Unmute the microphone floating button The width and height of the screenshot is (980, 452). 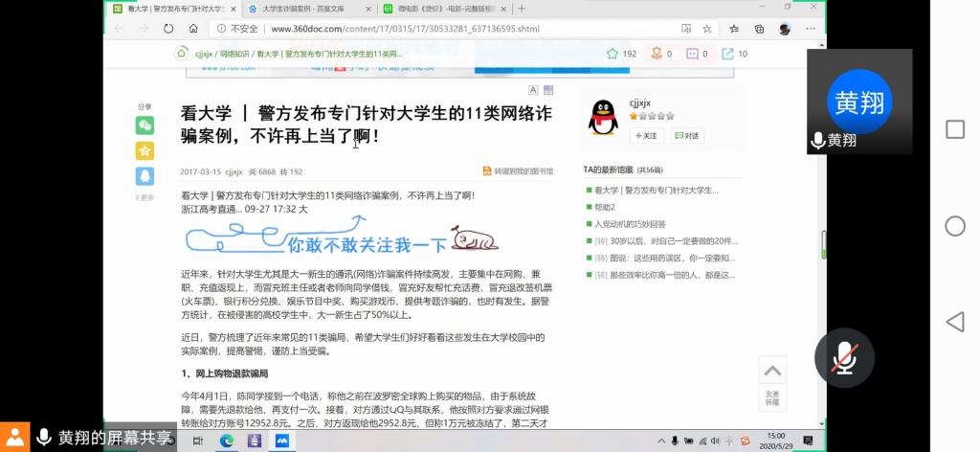pos(843,356)
